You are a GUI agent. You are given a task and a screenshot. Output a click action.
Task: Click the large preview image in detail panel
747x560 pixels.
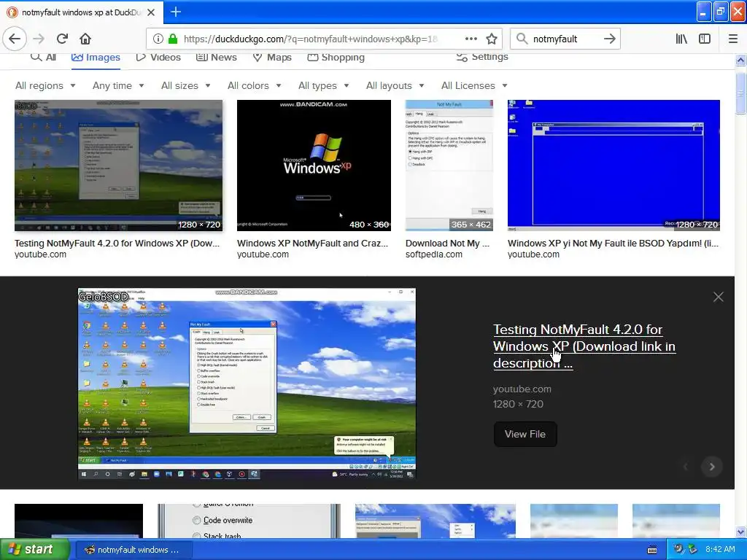click(247, 384)
